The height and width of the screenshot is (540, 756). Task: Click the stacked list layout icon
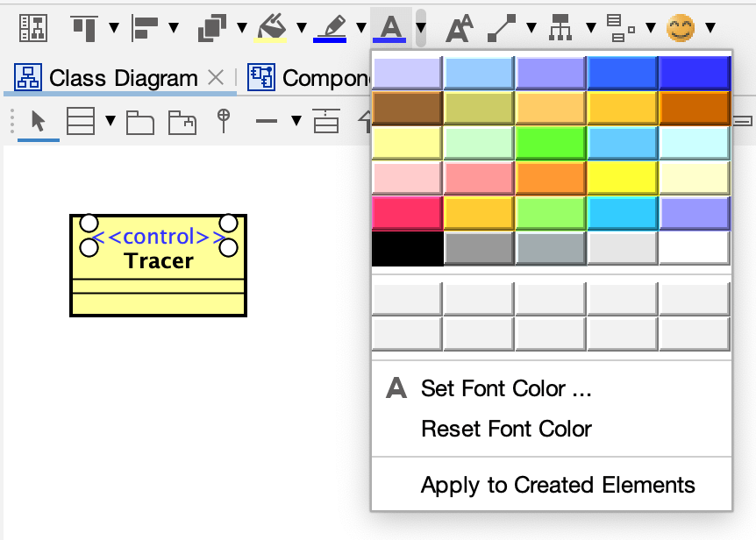(x=621, y=28)
